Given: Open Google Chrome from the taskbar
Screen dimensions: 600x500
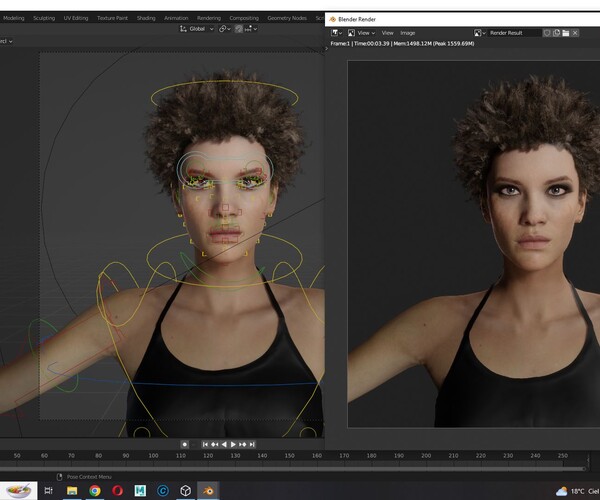Looking at the screenshot, I should point(95,490).
